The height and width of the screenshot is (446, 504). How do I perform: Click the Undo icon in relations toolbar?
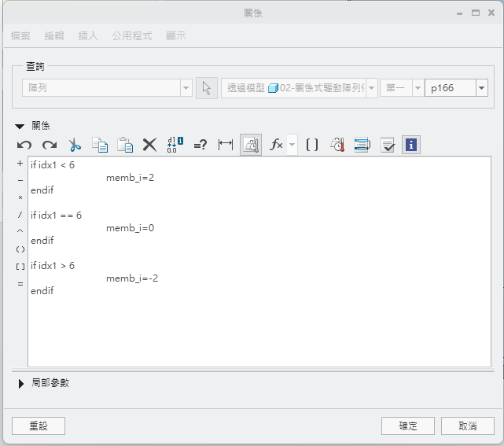(24, 145)
